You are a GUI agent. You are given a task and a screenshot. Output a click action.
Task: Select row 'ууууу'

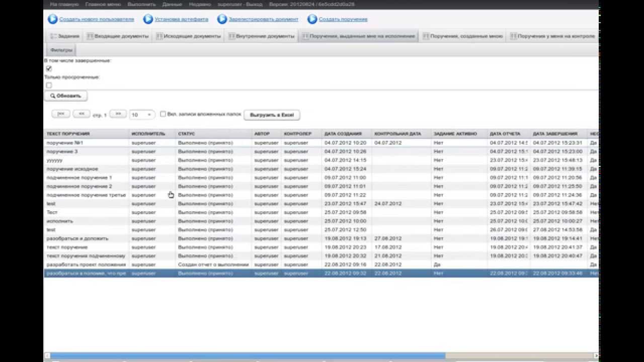coord(321,160)
